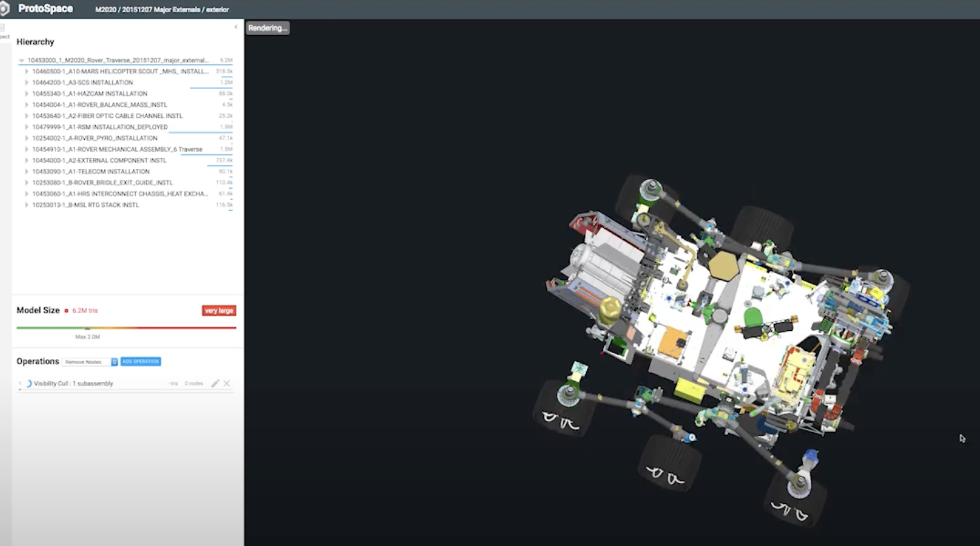Expand the MARS HELICOPTER SCOUT installation node
Viewport: 980px width, 546px height.
pyautogui.click(x=27, y=71)
